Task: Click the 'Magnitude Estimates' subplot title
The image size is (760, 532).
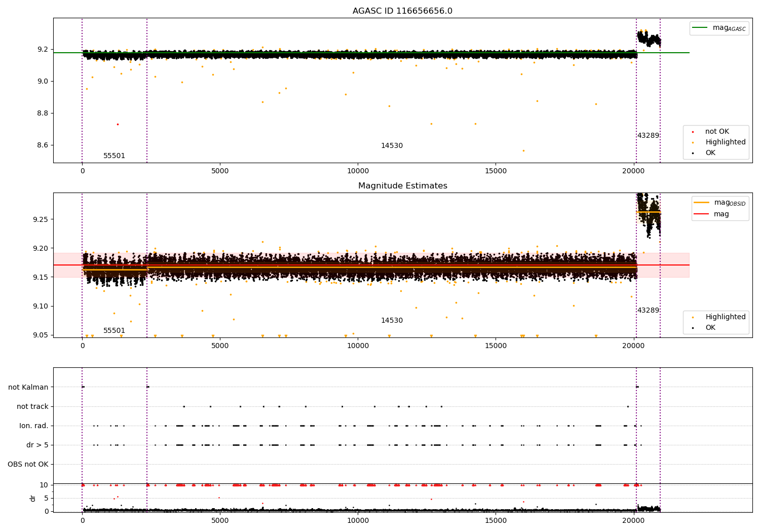Action: [x=402, y=186]
